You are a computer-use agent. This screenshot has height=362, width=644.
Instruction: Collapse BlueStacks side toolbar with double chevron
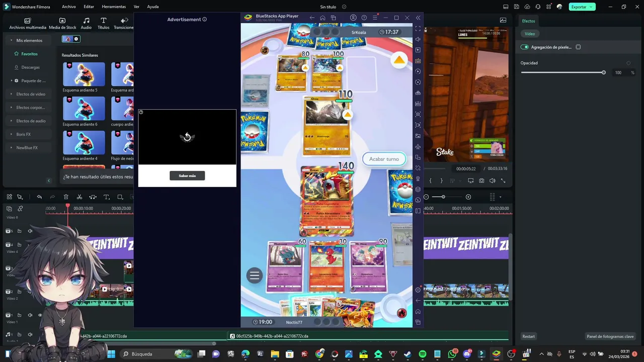(x=418, y=18)
